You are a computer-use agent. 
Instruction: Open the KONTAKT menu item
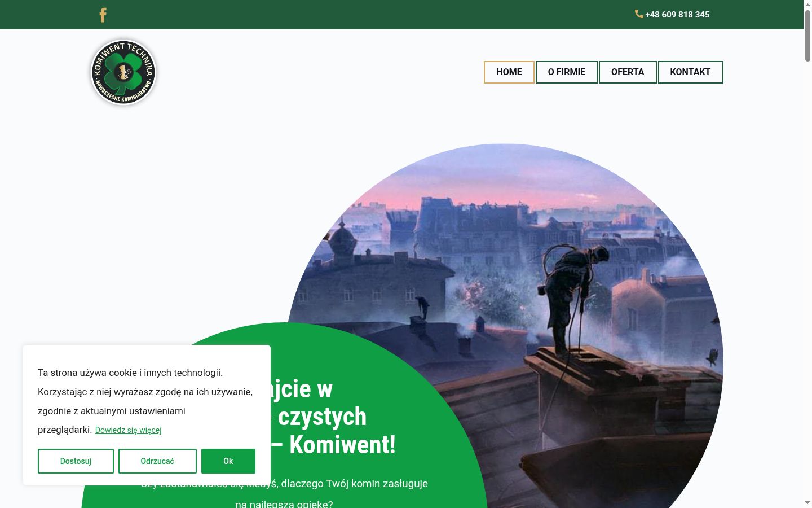click(x=690, y=72)
